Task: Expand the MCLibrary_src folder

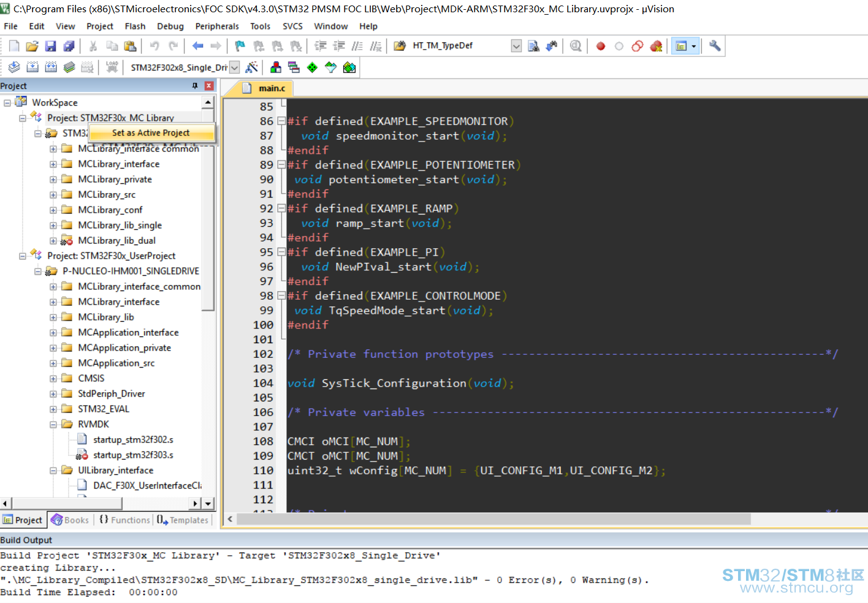Action: (53, 195)
